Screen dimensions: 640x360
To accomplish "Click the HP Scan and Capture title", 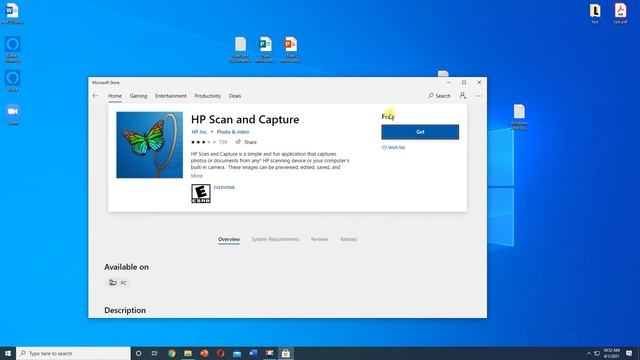I will tap(245, 119).
